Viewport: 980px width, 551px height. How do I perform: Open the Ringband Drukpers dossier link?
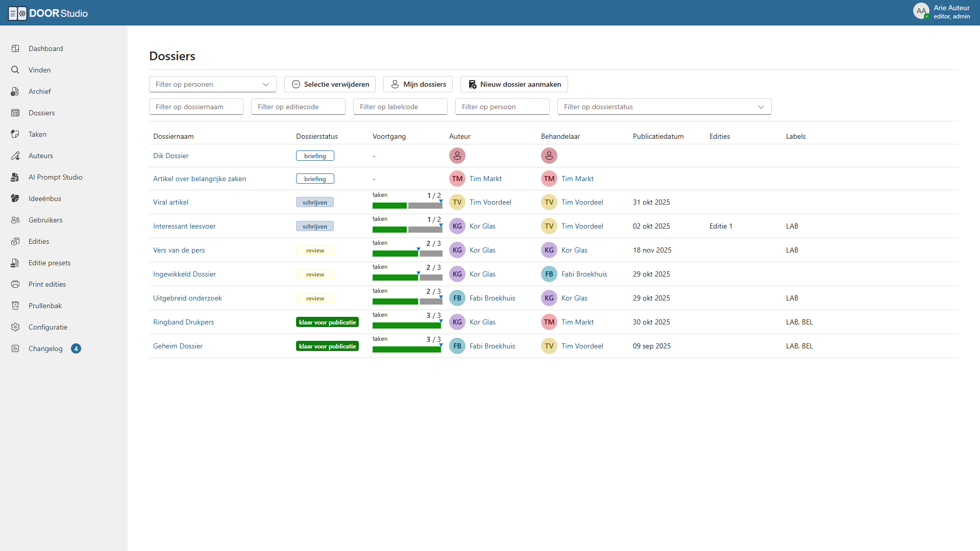coord(183,322)
